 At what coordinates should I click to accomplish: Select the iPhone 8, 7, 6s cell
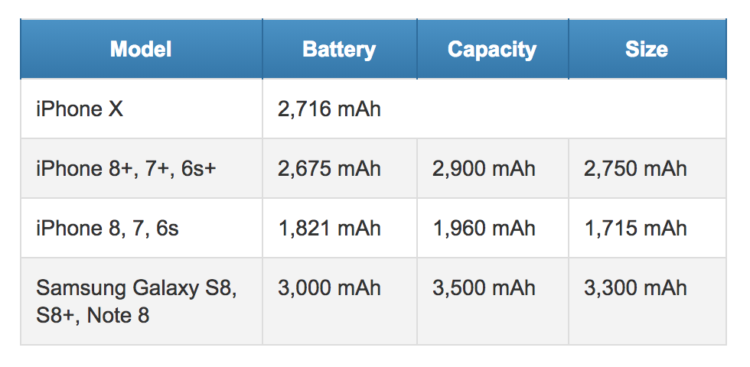141,228
